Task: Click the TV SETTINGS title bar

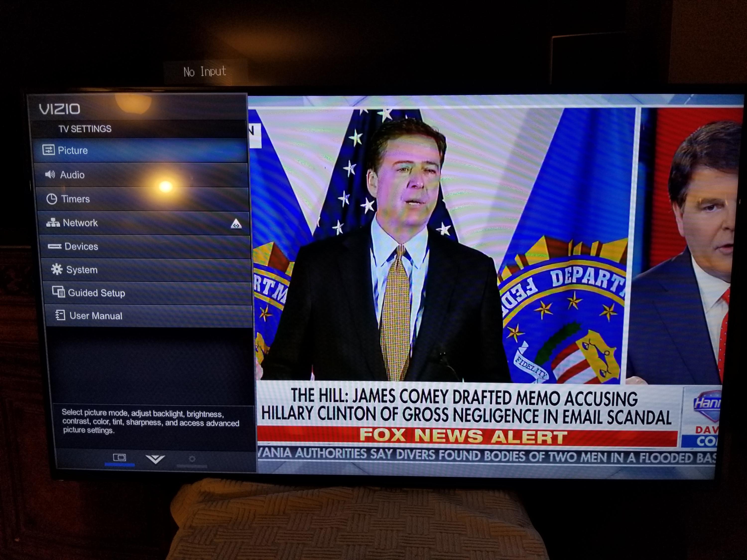Action: click(x=85, y=129)
